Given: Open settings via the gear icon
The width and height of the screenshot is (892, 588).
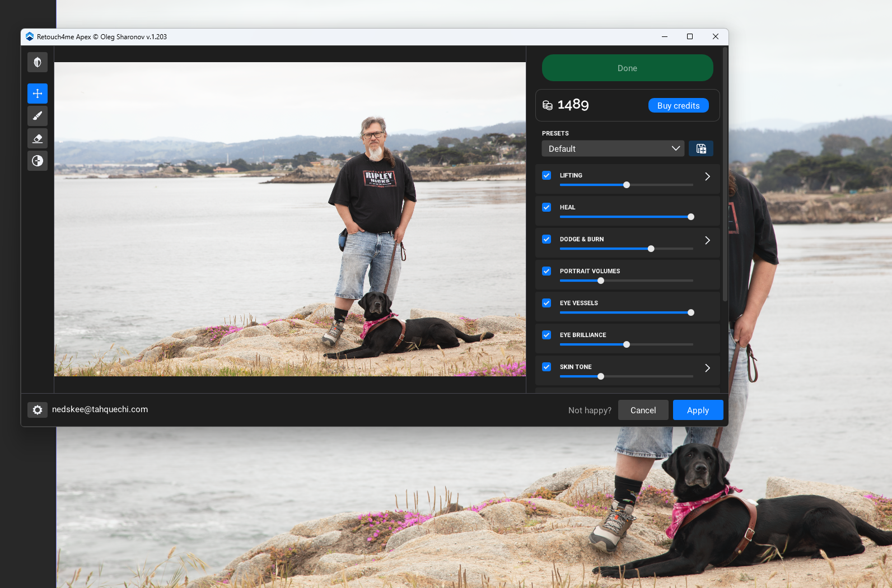Looking at the screenshot, I should (38, 410).
